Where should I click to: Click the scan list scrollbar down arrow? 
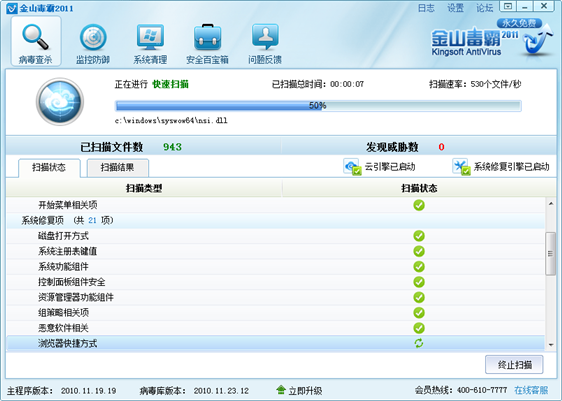(551, 345)
